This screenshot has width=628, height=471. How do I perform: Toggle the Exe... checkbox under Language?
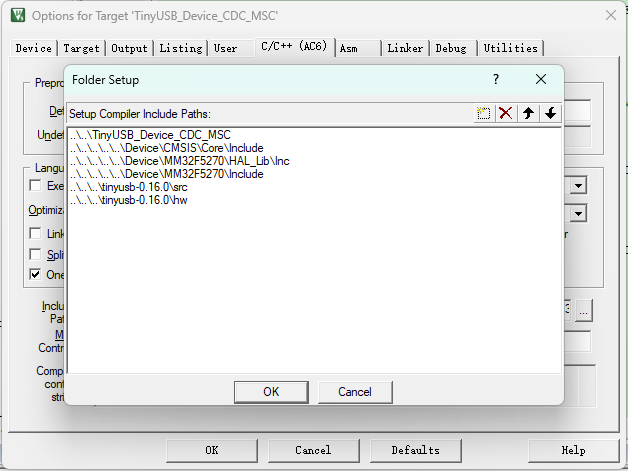35,185
